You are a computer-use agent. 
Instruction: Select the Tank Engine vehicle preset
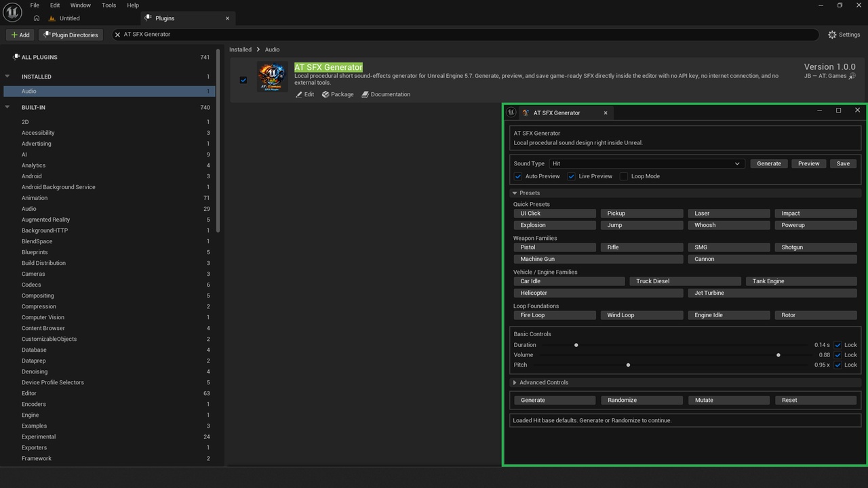[801, 281]
